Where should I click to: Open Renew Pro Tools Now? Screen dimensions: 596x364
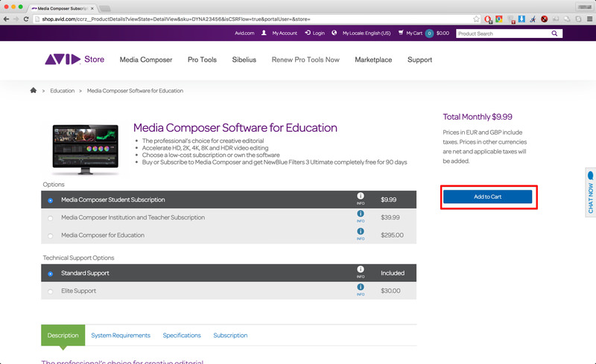point(305,60)
